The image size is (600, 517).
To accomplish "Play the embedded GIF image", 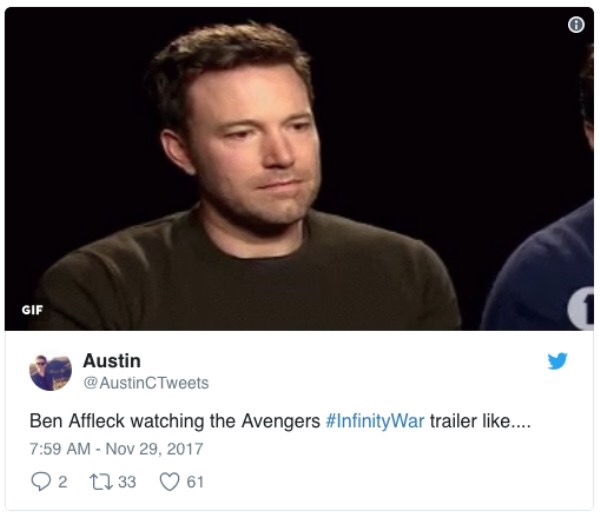I will pos(299,169).
